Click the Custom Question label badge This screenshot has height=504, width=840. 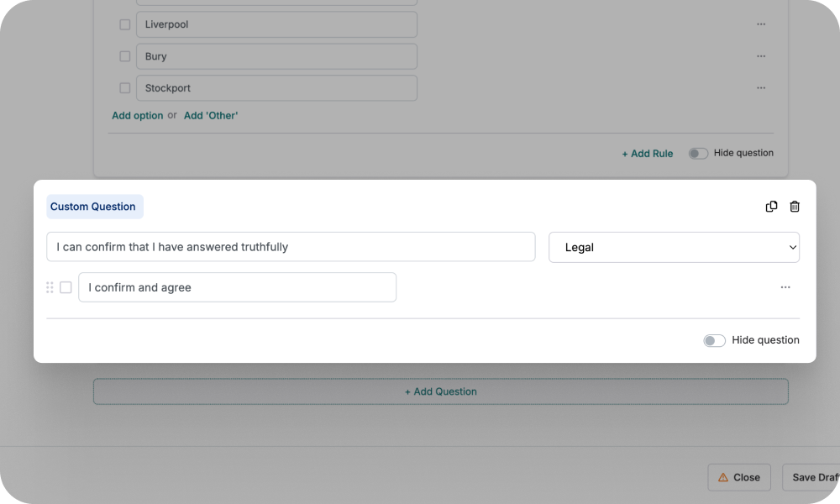click(x=94, y=206)
